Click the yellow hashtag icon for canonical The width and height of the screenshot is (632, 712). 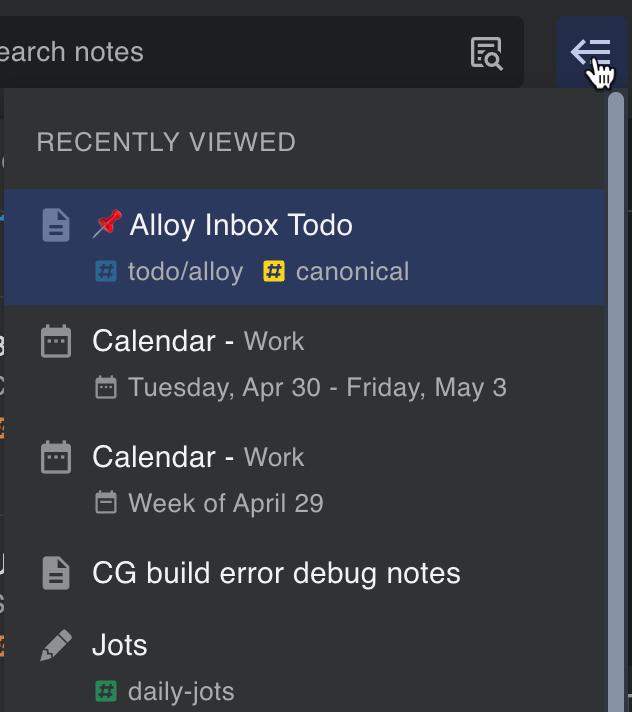(x=274, y=271)
